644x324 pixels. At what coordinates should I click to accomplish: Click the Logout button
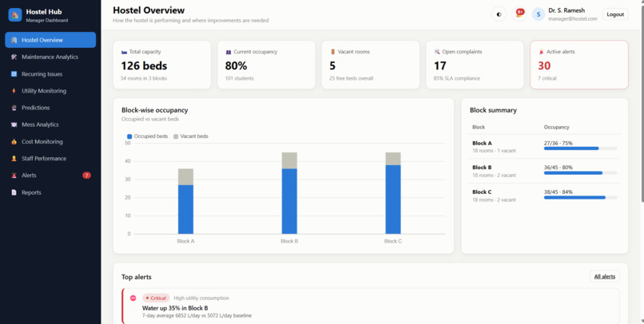(x=615, y=14)
